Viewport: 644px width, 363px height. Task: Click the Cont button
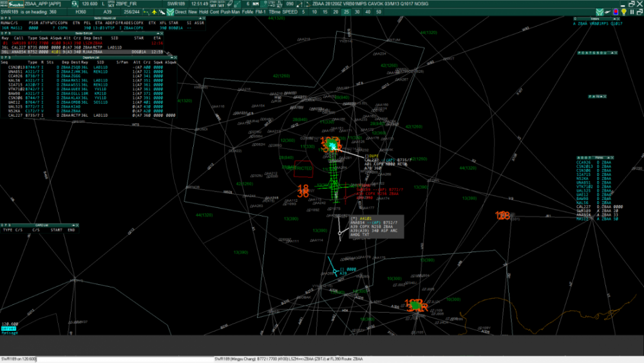pos(214,12)
